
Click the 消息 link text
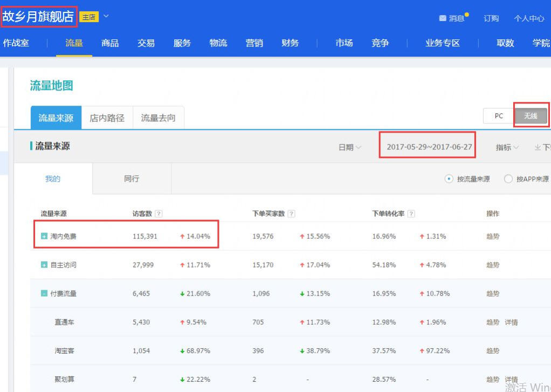click(x=457, y=18)
